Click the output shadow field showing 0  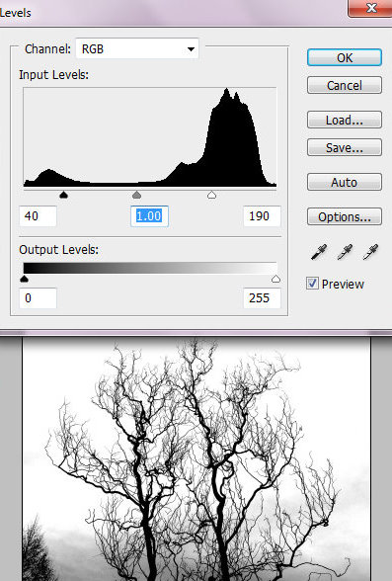click(38, 298)
